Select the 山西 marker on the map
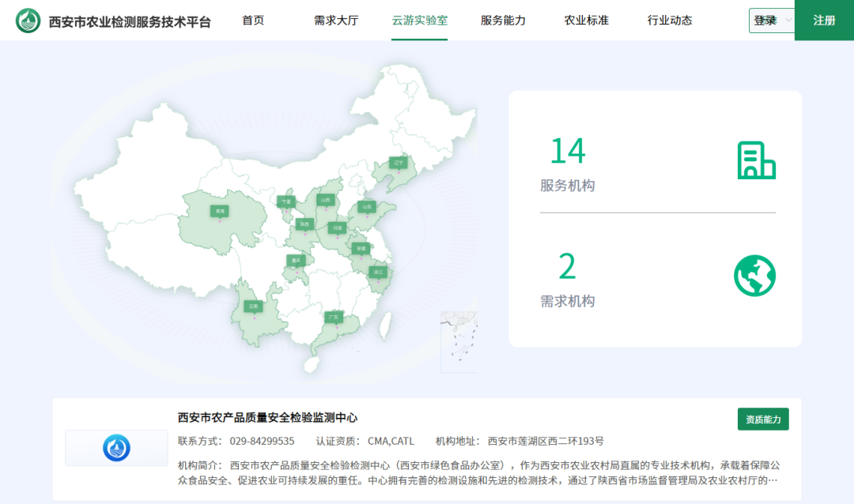Screen dimensions: 854x504 (x=326, y=200)
